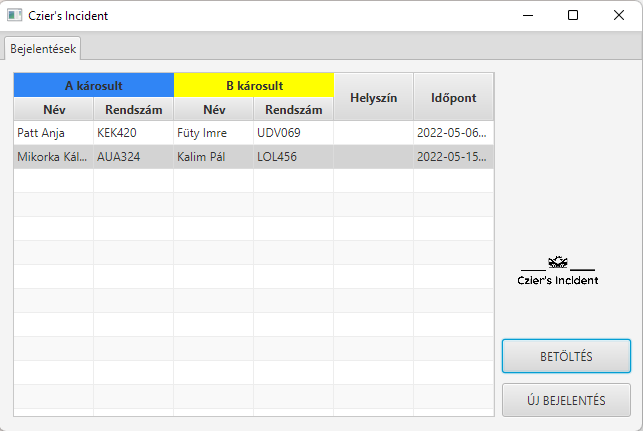
Task: Select the Patt Anja cell
Action: (x=54, y=133)
